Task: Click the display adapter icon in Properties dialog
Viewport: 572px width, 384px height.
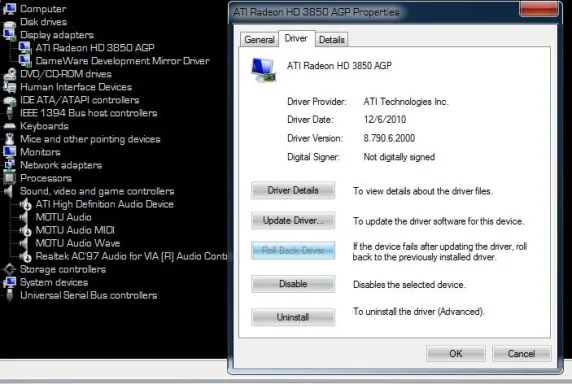Action: pos(263,70)
